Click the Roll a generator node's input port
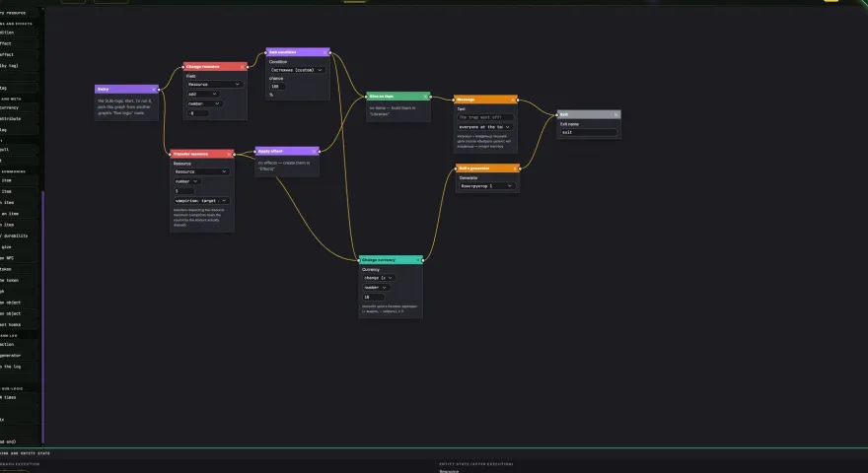This screenshot has height=473, width=868. point(456,169)
